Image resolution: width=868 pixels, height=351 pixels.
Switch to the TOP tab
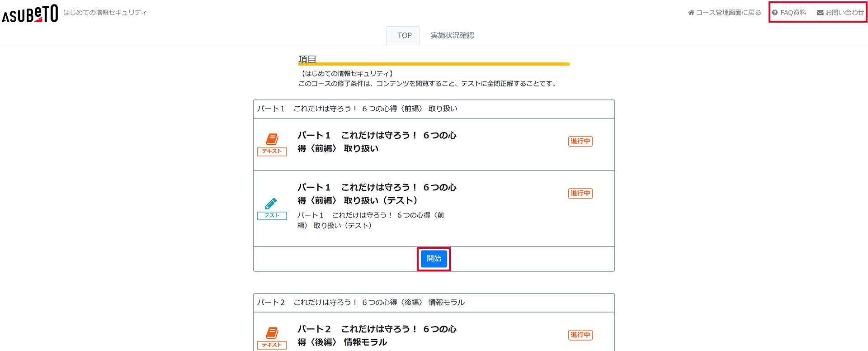[404, 35]
